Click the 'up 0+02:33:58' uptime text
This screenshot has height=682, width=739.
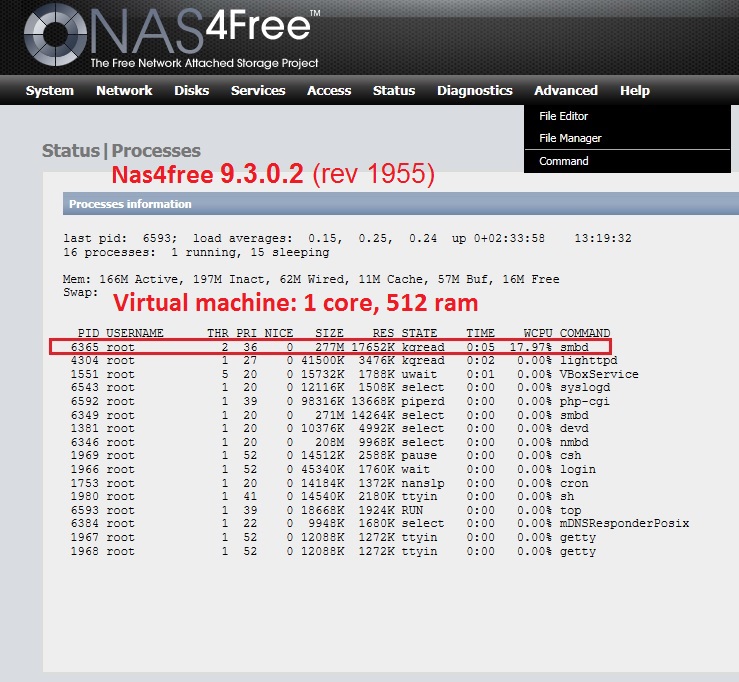coord(498,238)
